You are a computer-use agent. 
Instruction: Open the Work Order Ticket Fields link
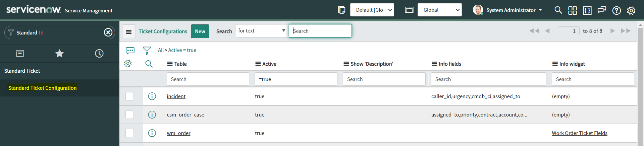tap(579, 133)
